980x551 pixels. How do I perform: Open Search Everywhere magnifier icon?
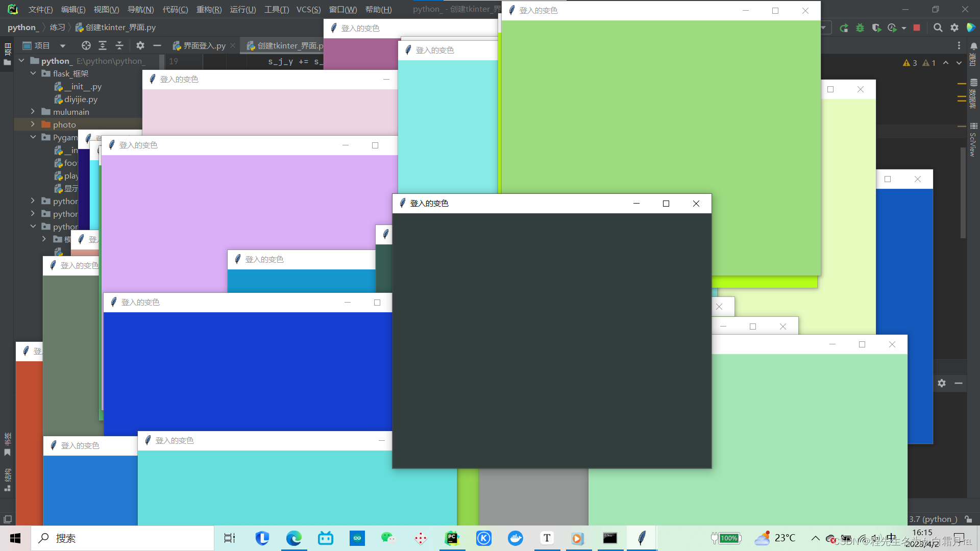tap(938, 28)
